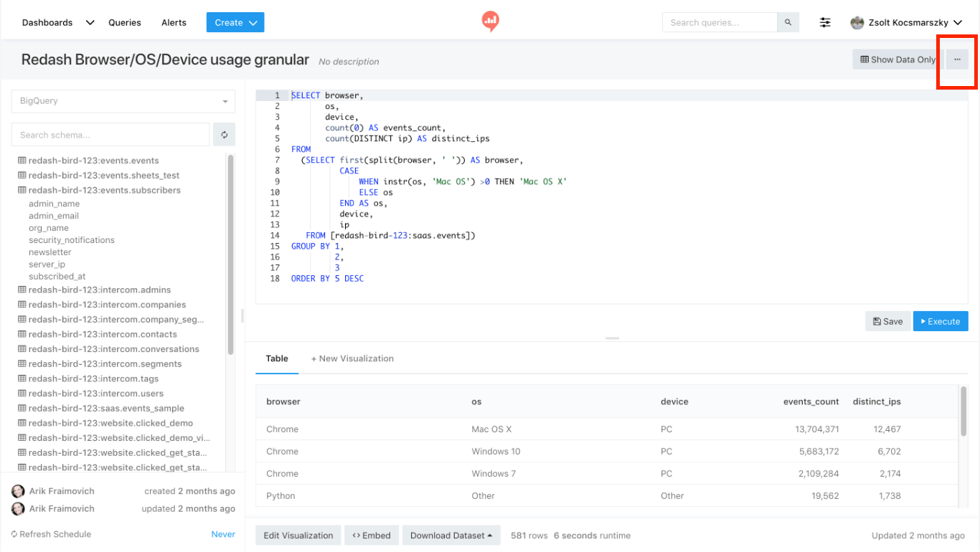Select the admin_email column in schema

click(x=54, y=216)
